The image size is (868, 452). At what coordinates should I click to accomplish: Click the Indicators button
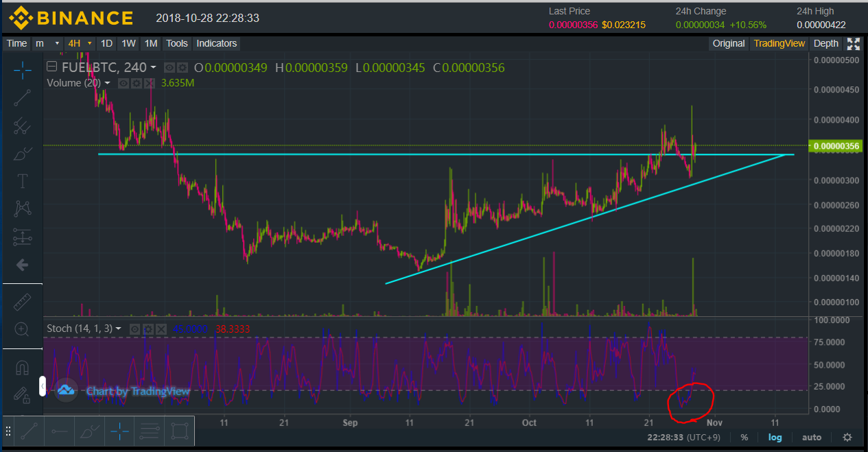tap(216, 43)
